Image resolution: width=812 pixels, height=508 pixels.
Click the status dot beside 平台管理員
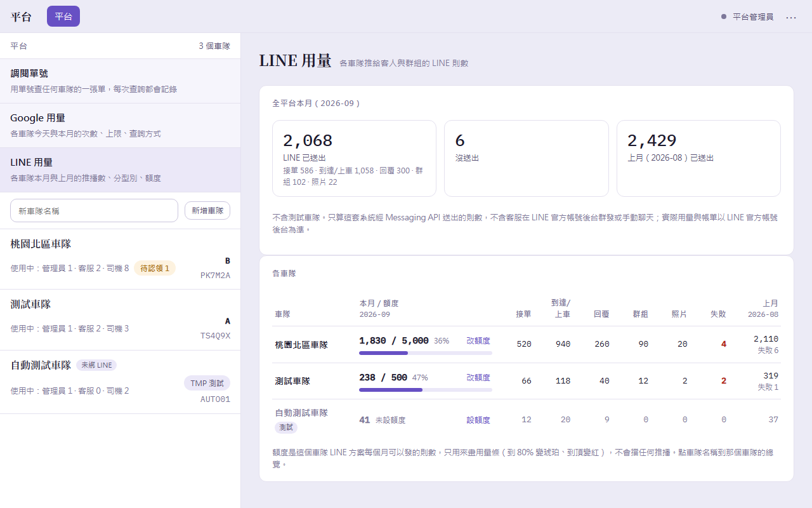tap(724, 17)
